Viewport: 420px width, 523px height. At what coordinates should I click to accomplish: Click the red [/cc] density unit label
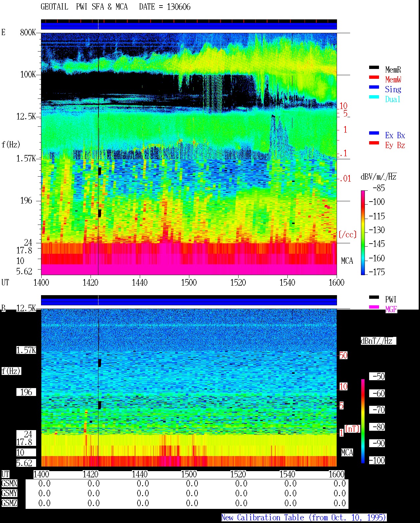click(347, 234)
